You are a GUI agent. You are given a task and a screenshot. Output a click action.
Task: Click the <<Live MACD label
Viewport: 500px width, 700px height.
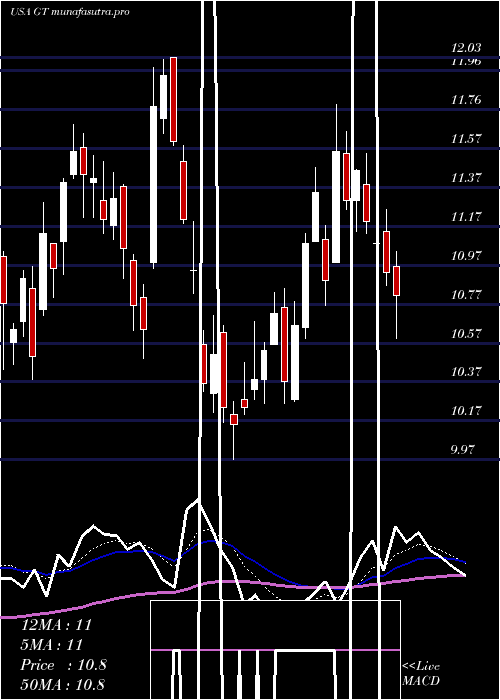pyautogui.click(x=421, y=673)
